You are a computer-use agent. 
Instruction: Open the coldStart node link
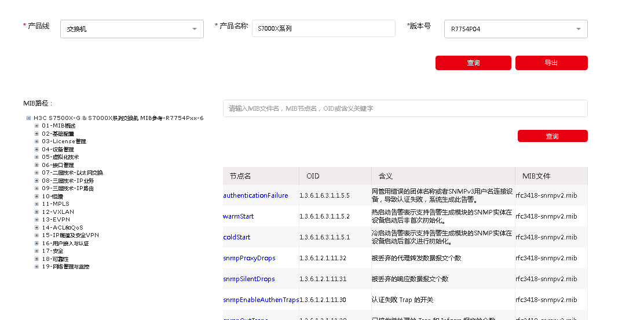236,237
